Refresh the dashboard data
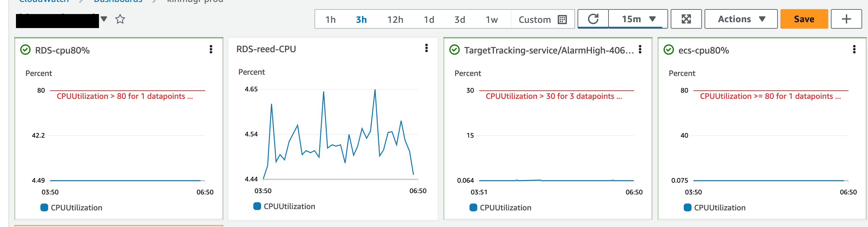Viewport: 868px width, 227px height. (593, 19)
